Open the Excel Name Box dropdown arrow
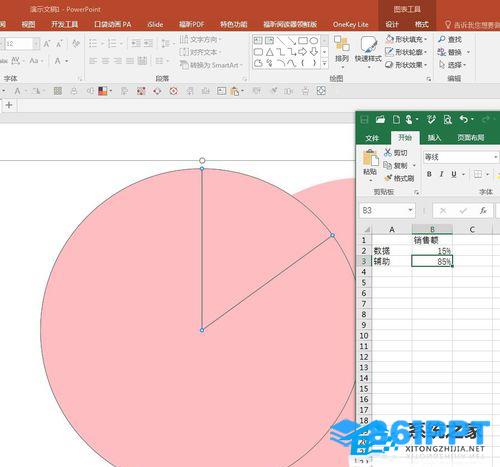Screen dimensions: 500x467 (x=410, y=210)
